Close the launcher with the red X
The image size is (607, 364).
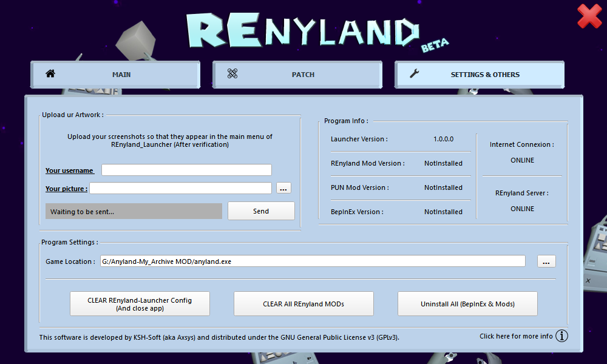click(x=589, y=16)
